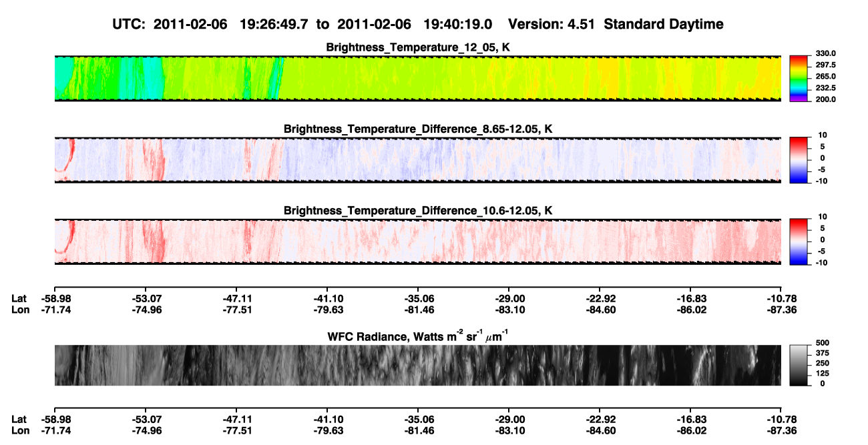
Task: Click the Brightness_Temperature_Difference_8.65-12.05, K title
Action: 418,129
